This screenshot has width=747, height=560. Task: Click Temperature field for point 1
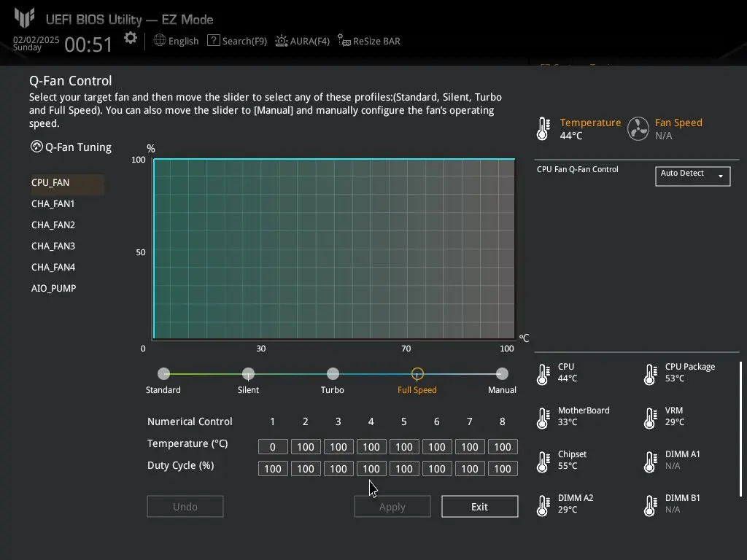(x=273, y=447)
